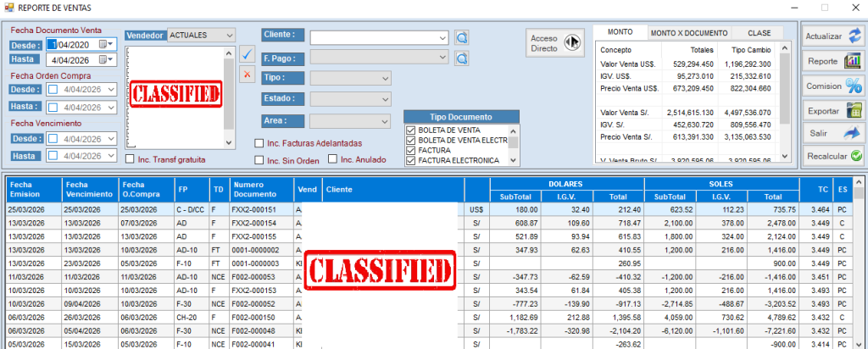Screen dimensions: 868x349
Task: Switch to the MONTO X DOCUMENTO tab
Action: coord(688,33)
